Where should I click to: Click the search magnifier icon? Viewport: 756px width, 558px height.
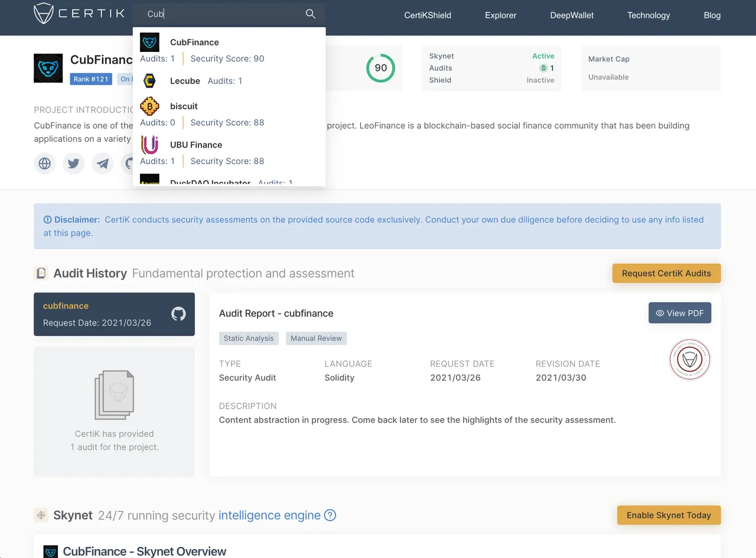[x=310, y=14]
